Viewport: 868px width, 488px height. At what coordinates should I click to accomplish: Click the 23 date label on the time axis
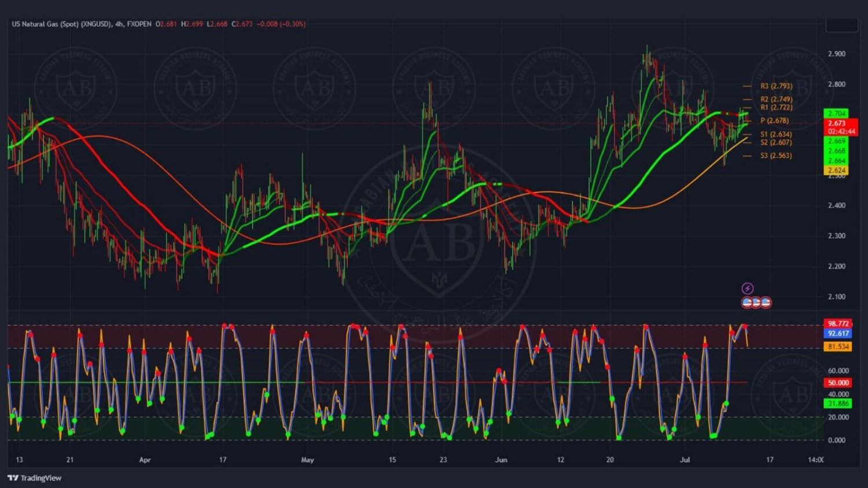(443, 460)
